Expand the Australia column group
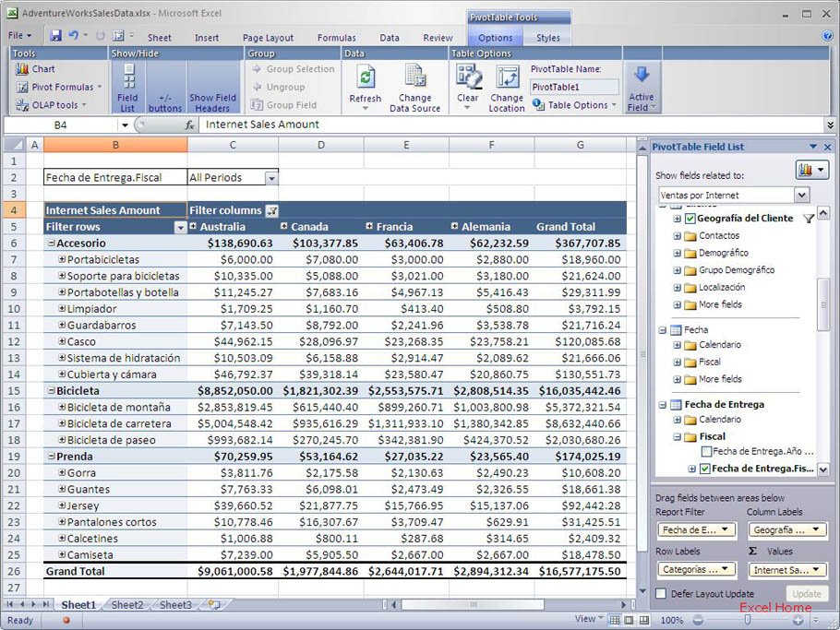Screen dimensions: 840x630 pos(193,226)
